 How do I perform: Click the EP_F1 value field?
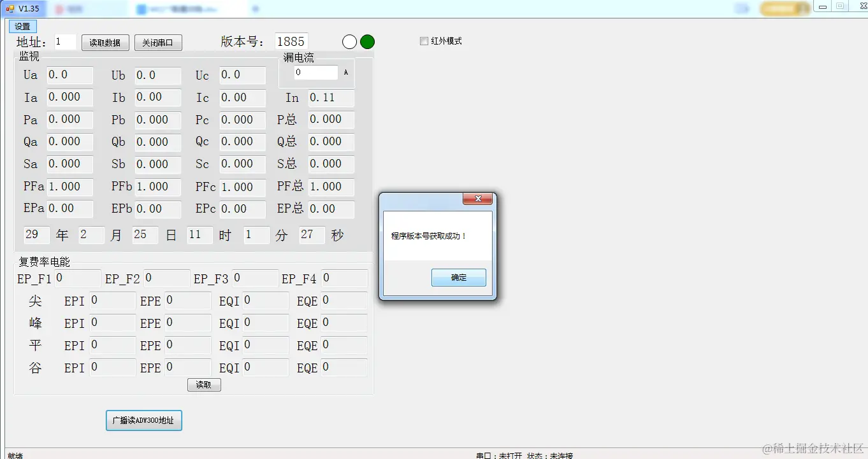[78, 278]
